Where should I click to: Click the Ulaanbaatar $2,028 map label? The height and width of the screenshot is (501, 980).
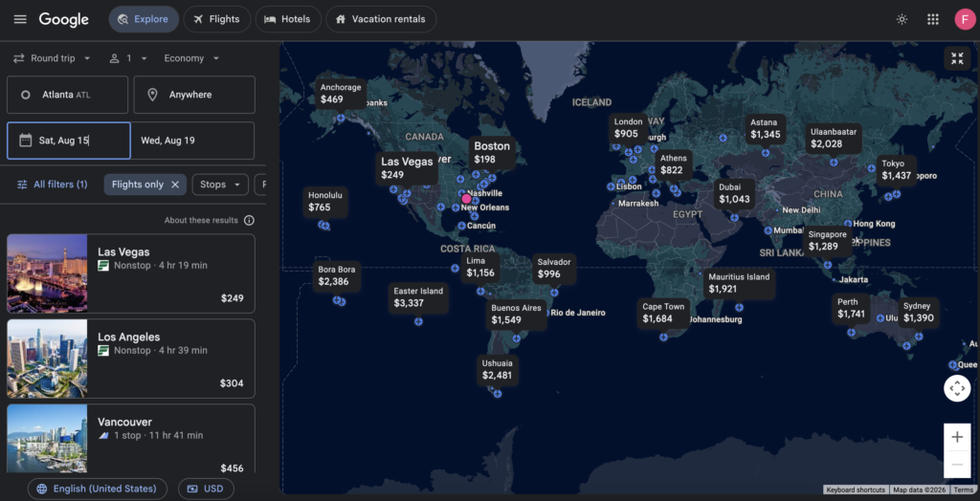pyautogui.click(x=834, y=138)
